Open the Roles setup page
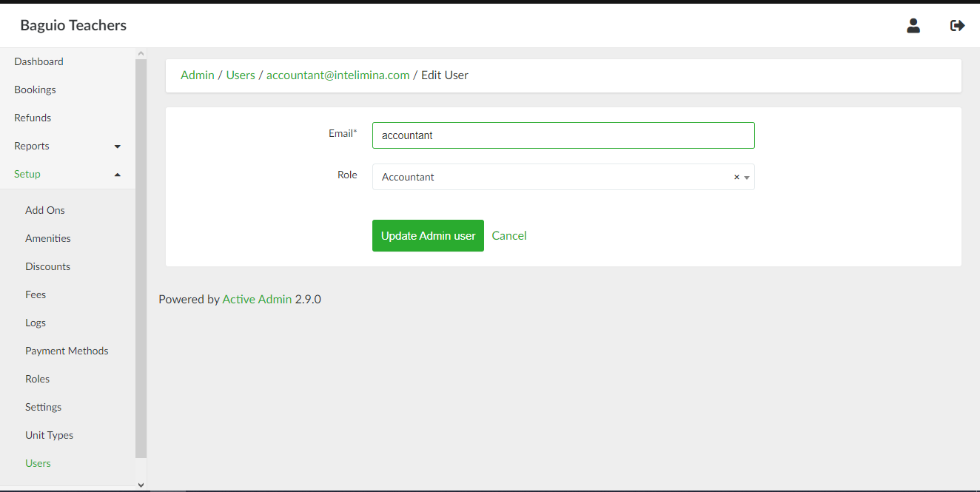Image resolution: width=980 pixels, height=492 pixels. 37,379
